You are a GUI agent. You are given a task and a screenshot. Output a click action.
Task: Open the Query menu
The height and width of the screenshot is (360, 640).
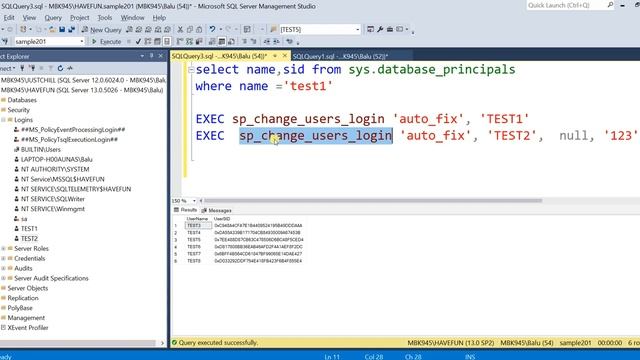tap(53, 18)
